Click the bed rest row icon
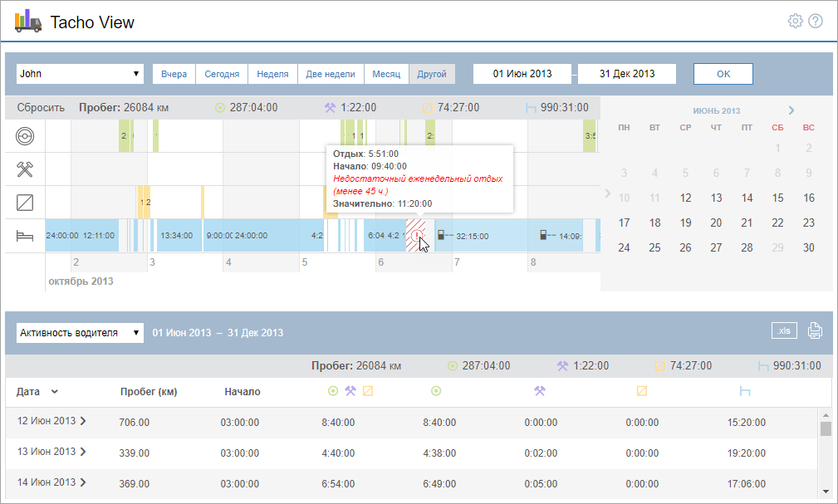The image size is (838, 504). click(25, 237)
